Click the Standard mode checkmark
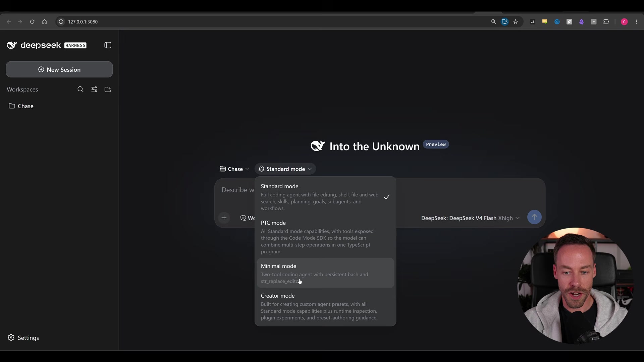Viewport: 644px width, 362px height. click(387, 197)
